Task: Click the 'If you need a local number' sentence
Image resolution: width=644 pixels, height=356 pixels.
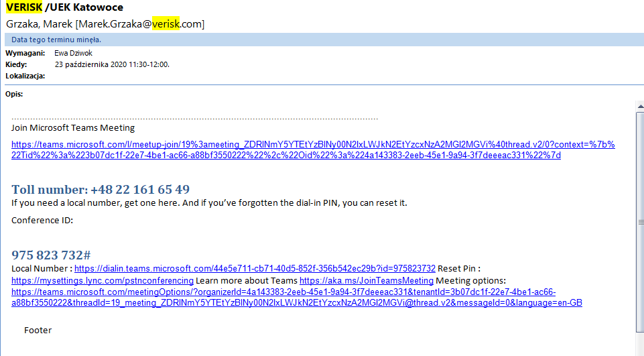Action: pos(209,202)
